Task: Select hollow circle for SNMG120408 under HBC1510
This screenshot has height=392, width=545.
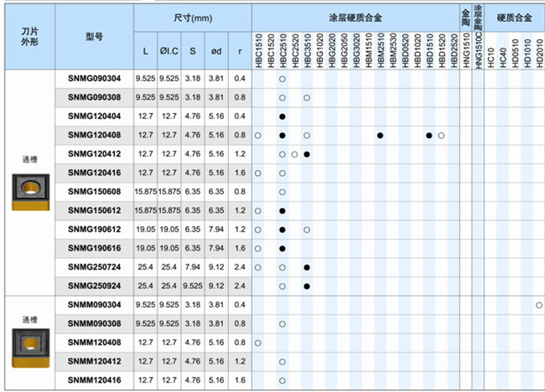Action: tap(258, 136)
